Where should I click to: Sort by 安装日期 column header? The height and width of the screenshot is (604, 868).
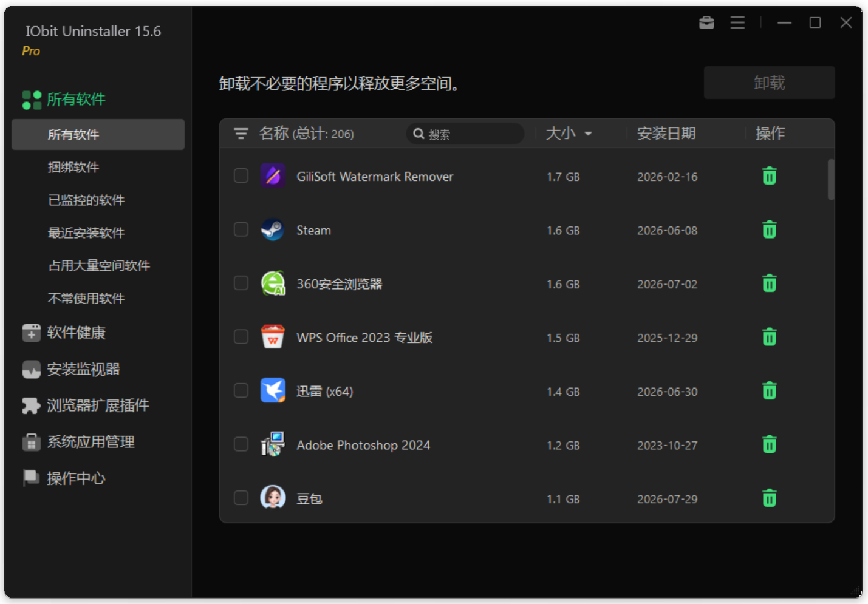666,134
